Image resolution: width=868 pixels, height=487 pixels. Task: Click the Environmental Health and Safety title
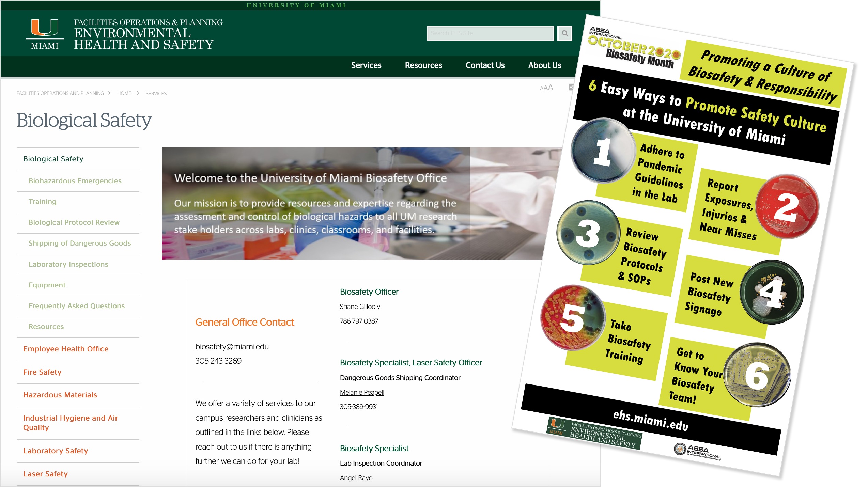143,39
